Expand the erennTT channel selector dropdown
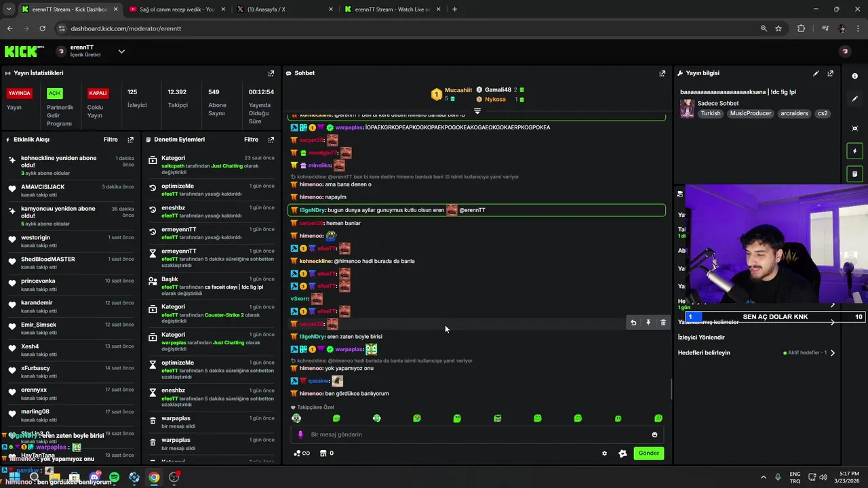868x488 pixels. (x=121, y=52)
